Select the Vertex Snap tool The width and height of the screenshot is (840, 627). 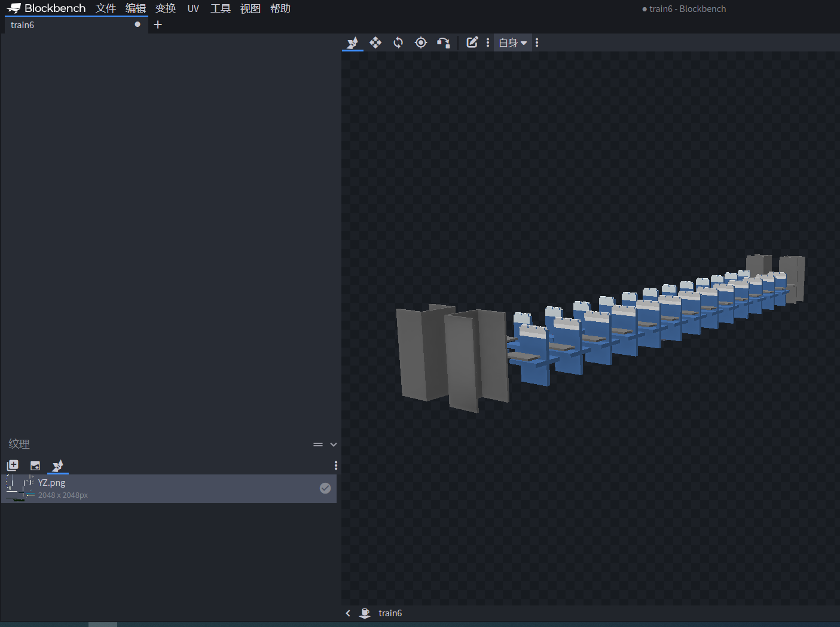point(444,42)
